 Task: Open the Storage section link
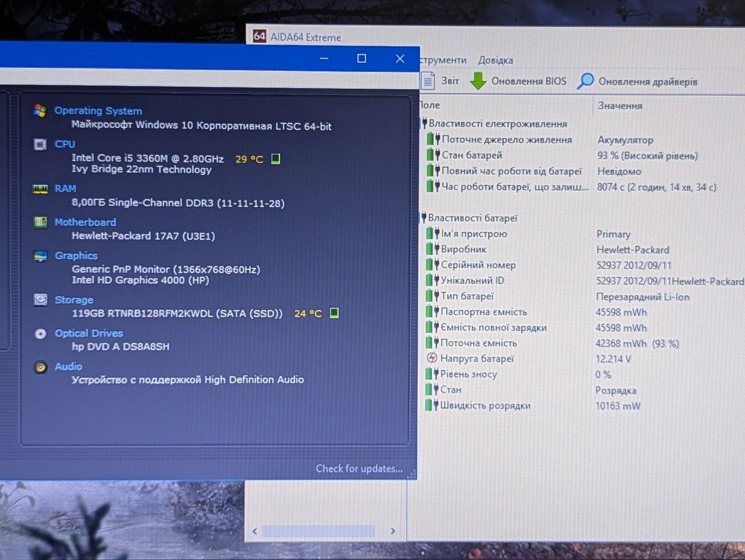pos(74,300)
